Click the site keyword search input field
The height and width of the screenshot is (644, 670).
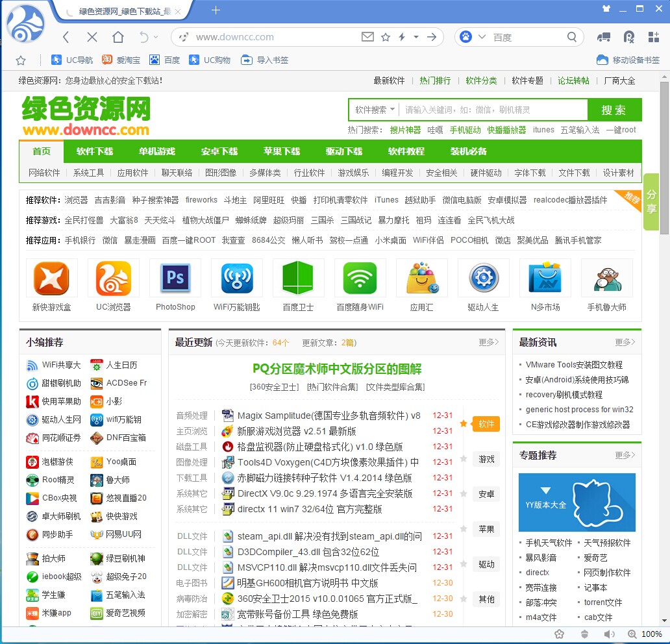(x=492, y=110)
